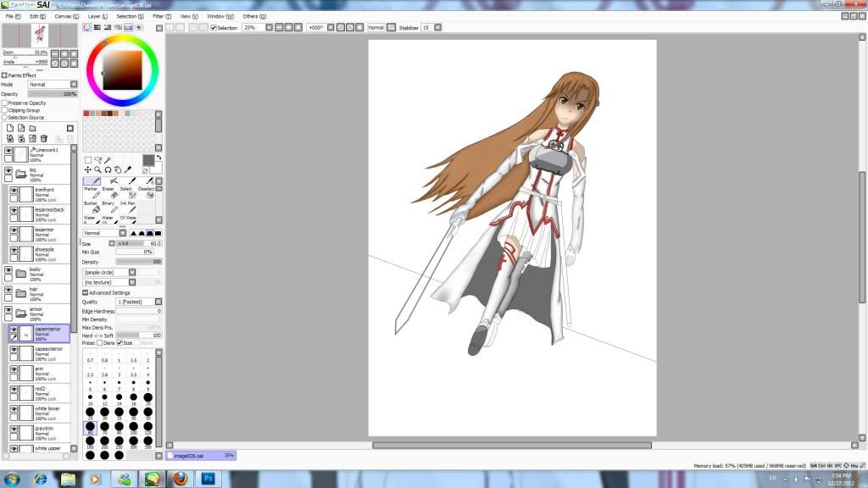Image resolution: width=868 pixels, height=488 pixels.
Task: Open Internet Explorer from the taskbar
Action: coord(41,479)
